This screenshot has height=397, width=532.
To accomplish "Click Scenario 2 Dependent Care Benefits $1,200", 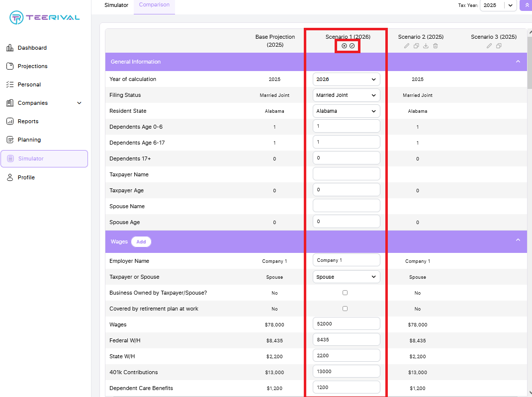I will coord(418,389).
